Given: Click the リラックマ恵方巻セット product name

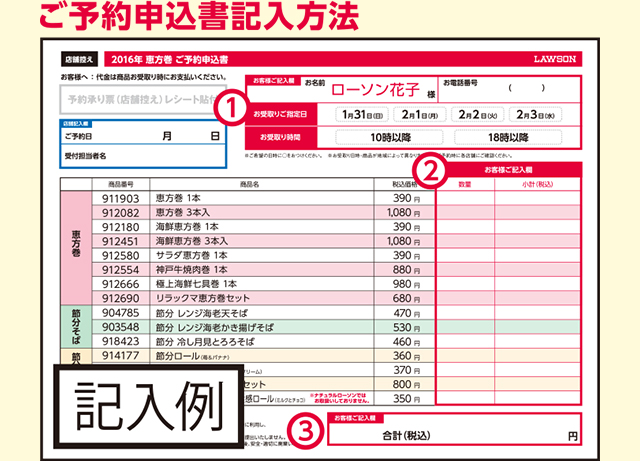Looking at the screenshot, I should tap(202, 298).
